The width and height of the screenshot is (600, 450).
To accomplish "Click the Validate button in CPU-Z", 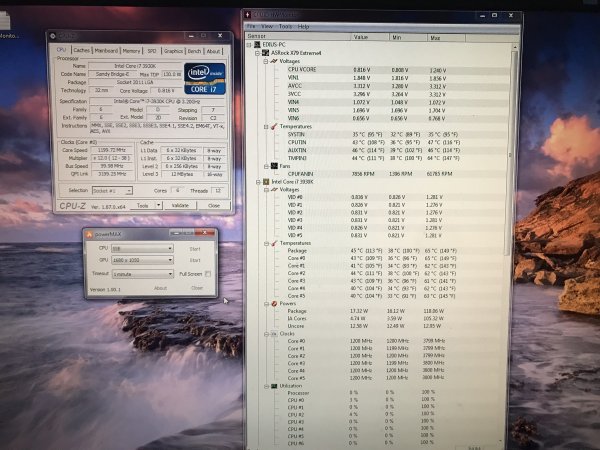I will point(180,205).
